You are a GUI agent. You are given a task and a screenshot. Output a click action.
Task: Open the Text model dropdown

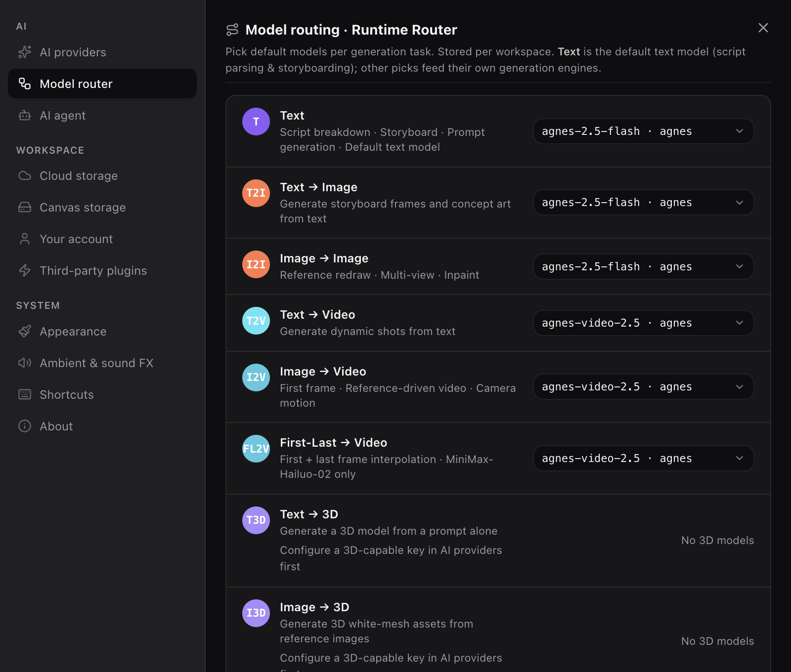click(x=643, y=131)
